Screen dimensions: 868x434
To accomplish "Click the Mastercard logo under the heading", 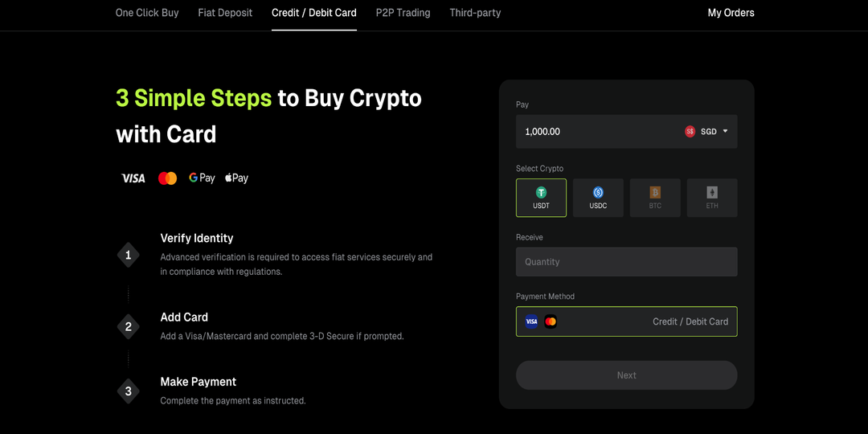I will (167, 178).
